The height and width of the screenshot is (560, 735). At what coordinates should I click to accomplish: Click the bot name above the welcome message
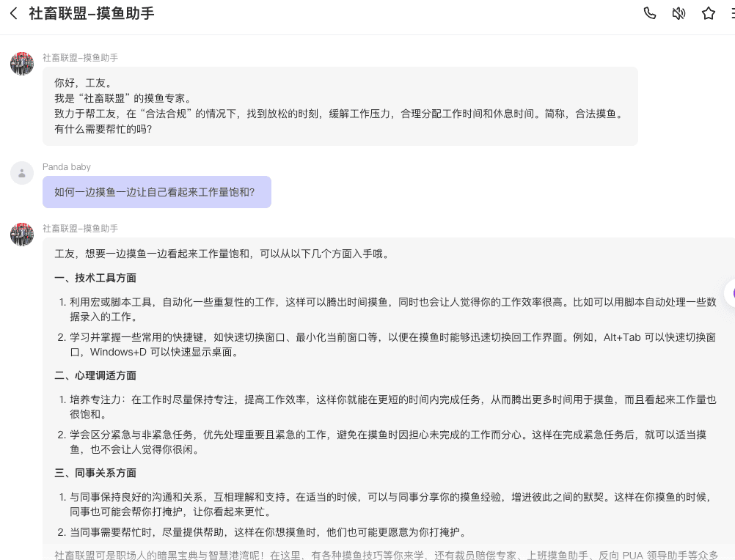point(80,57)
